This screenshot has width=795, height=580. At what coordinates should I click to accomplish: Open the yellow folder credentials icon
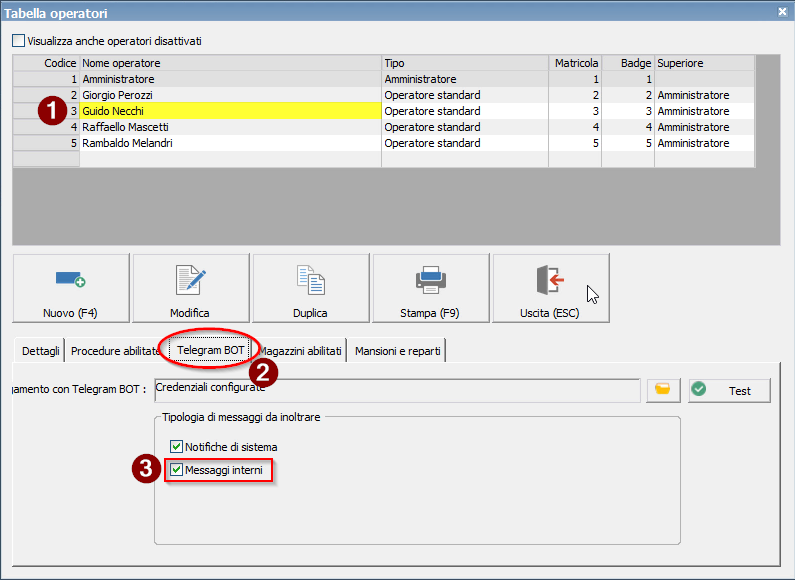[x=662, y=390]
